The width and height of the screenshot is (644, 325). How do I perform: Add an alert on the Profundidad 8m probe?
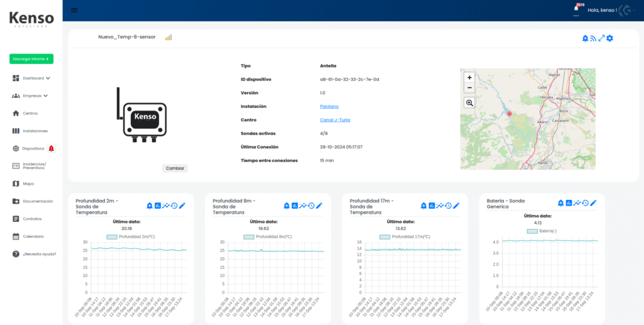pyautogui.click(x=287, y=206)
